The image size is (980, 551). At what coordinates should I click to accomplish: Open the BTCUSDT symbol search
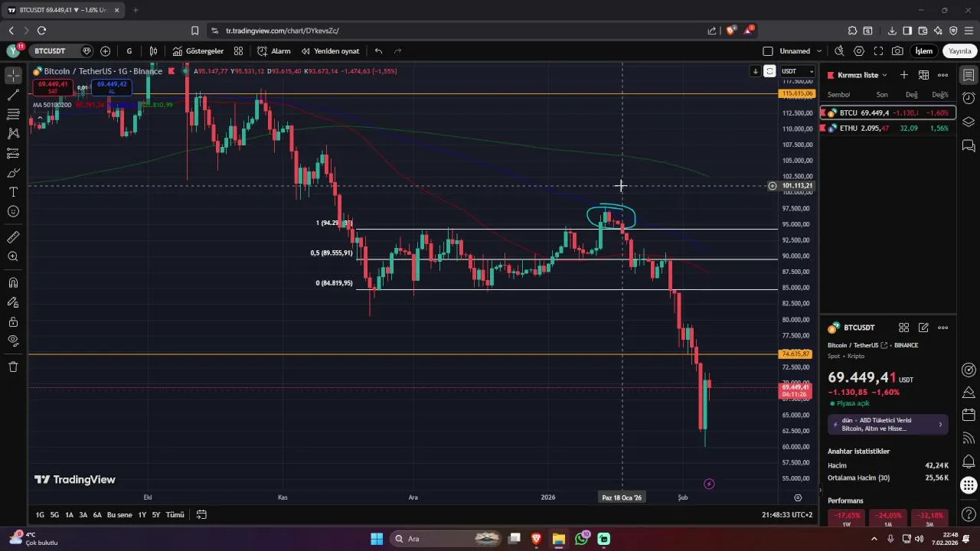click(60, 51)
